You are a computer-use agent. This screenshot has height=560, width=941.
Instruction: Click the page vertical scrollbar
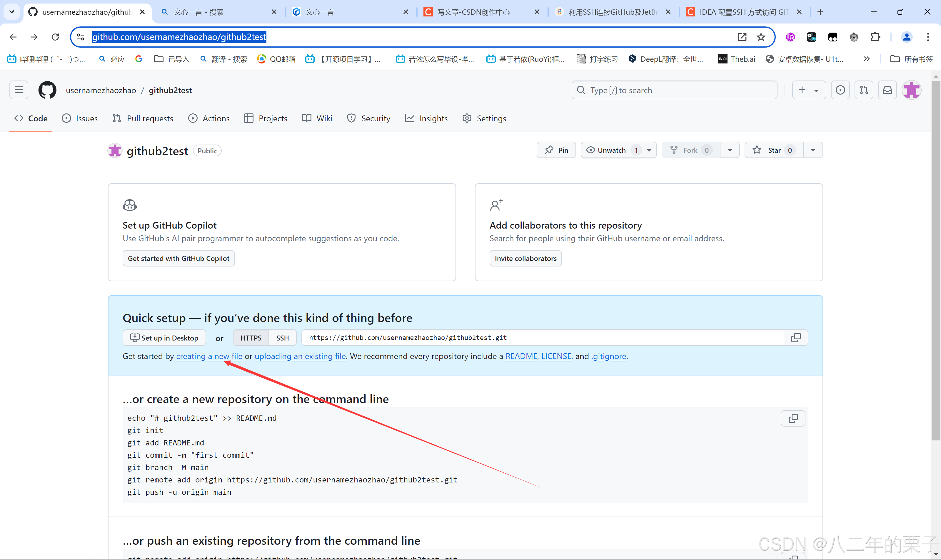tap(936, 260)
